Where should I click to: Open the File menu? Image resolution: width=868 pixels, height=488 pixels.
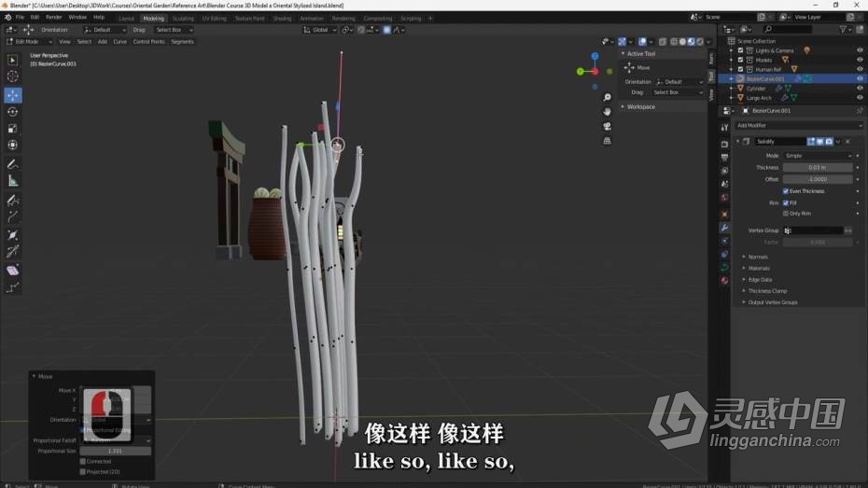pos(20,18)
